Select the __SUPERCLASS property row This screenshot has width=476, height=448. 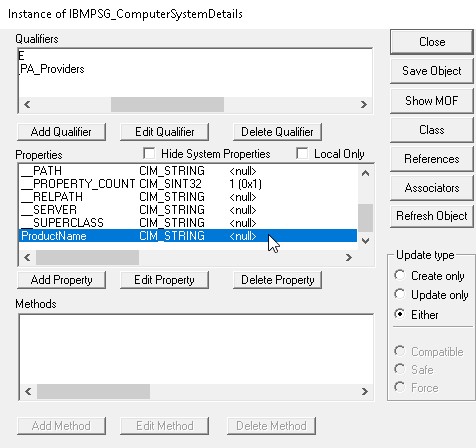coord(188,223)
